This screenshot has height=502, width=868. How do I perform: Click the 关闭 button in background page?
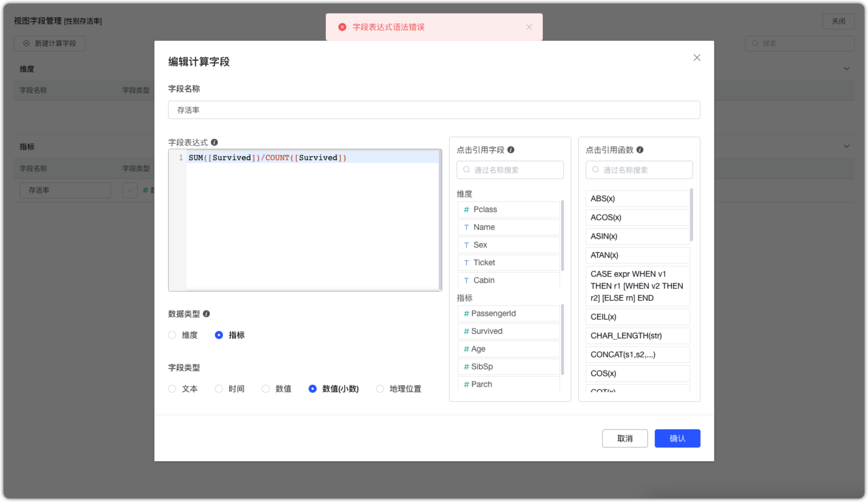[x=838, y=21]
